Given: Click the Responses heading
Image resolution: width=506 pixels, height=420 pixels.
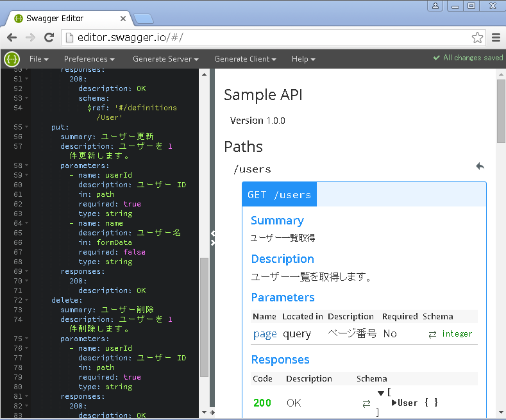Looking at the screenshot, I should pos(280,359).
